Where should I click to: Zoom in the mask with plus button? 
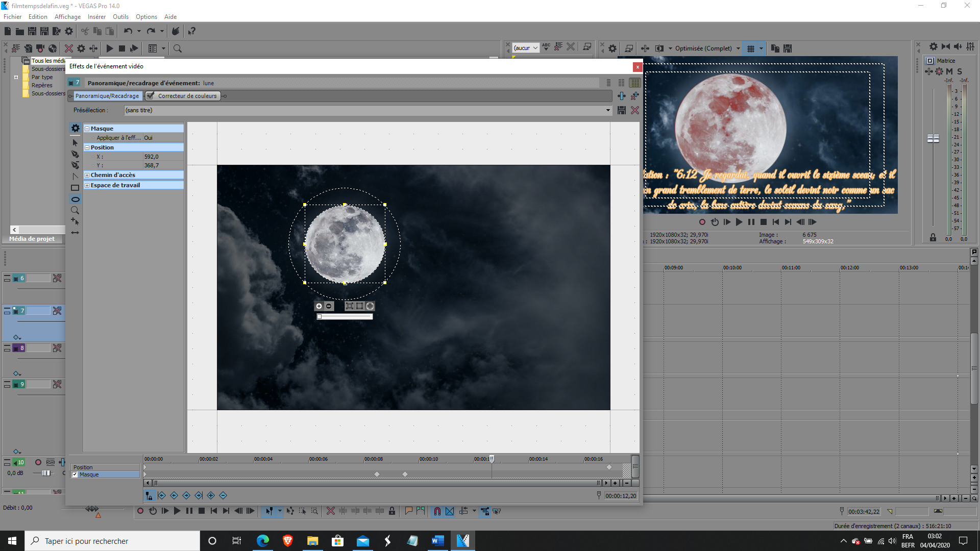(x=319, y=306)
